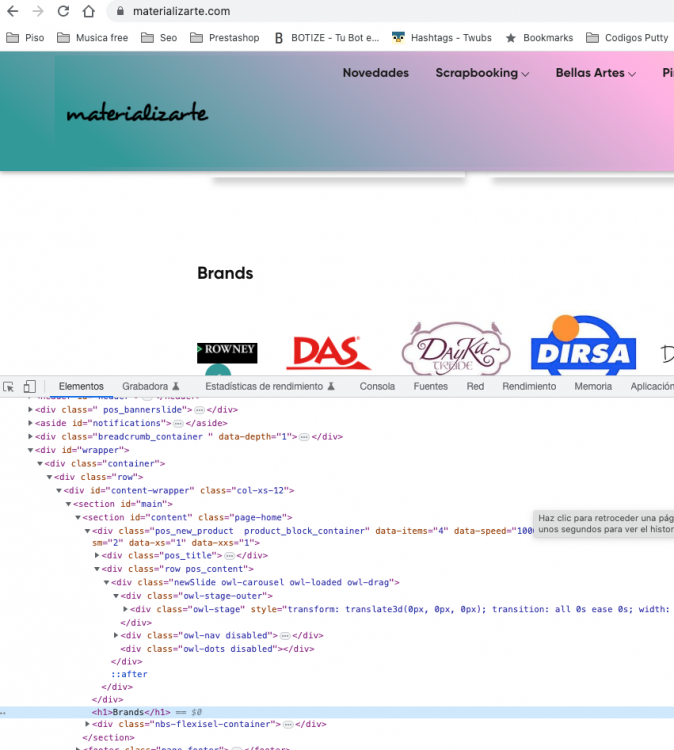Click the Brands heading on the page
674x750 pixels.
pyautogui.click(x=225, y=273)
